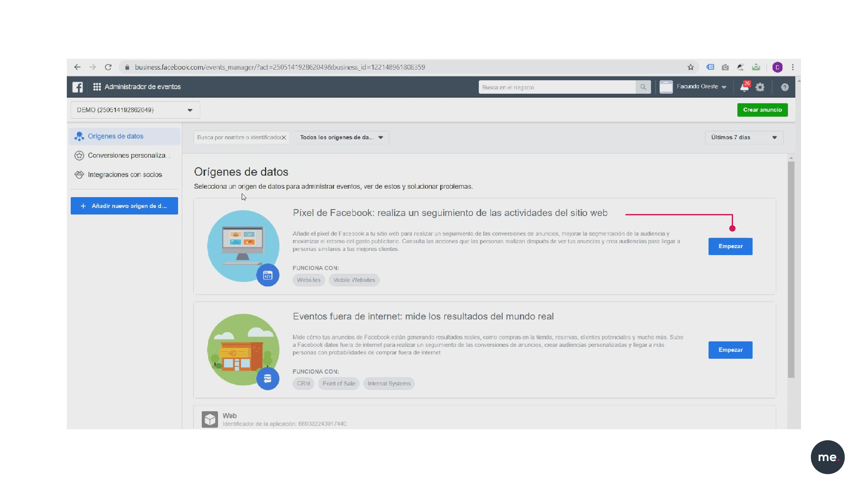Image resolution: width=868 pixels, height=488 pixels.
Task: Open the settings gear icon
Action: click(760, 87)
